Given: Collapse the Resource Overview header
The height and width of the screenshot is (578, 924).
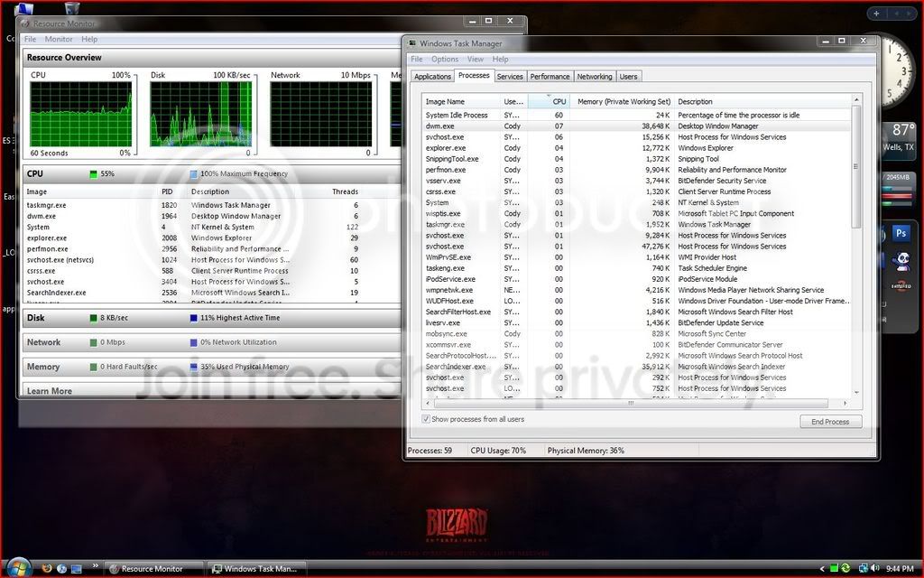Looking at the screenshot, I should pyautogui.click(x=212, y=57).
